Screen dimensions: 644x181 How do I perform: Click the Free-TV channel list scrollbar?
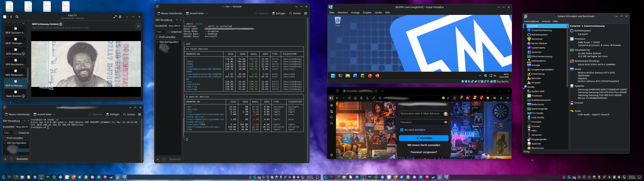(x=28, y=75)
